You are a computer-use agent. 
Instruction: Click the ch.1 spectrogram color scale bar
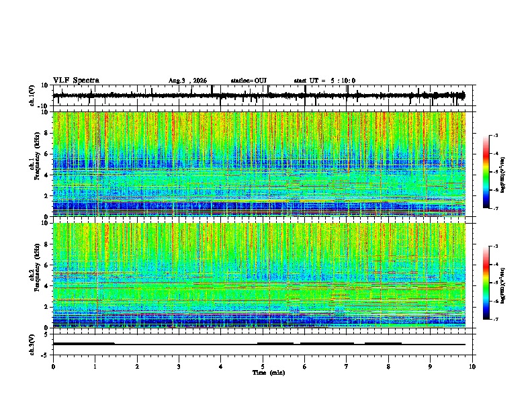486,172
